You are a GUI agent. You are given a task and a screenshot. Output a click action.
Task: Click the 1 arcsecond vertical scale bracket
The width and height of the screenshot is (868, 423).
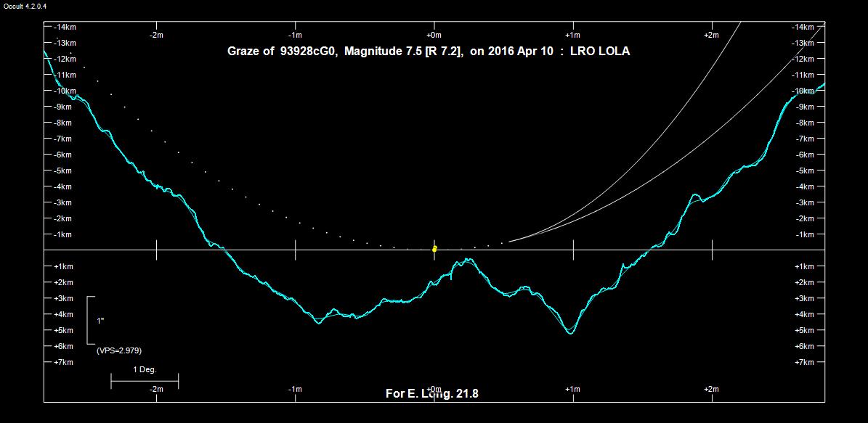pyautogui.click(x=89, y=320)
